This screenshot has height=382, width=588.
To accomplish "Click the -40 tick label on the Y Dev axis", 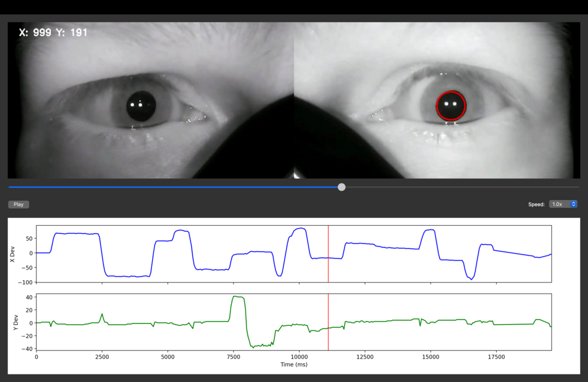I will click(27, 349).
